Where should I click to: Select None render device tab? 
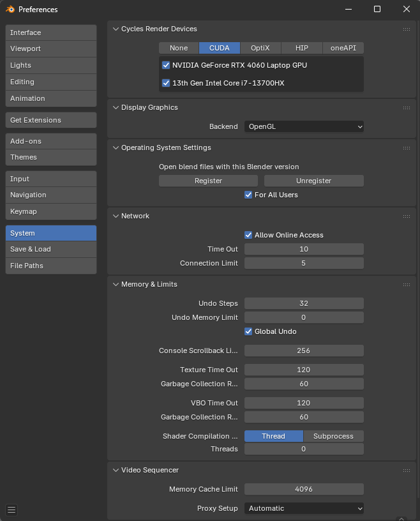pos(179,48)
